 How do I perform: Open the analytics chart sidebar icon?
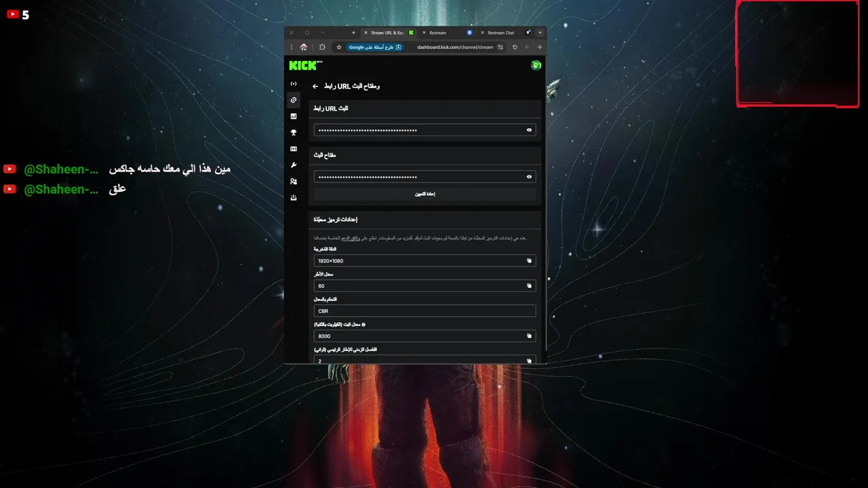point(294,117)
